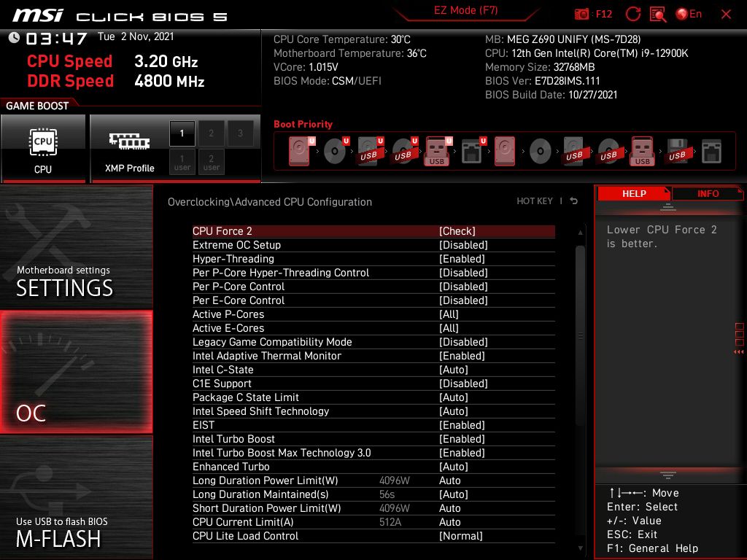This screenshot has width=747, height=560.
Task: Select the legacy USB key boot device
Action: [x=642, y=151]
